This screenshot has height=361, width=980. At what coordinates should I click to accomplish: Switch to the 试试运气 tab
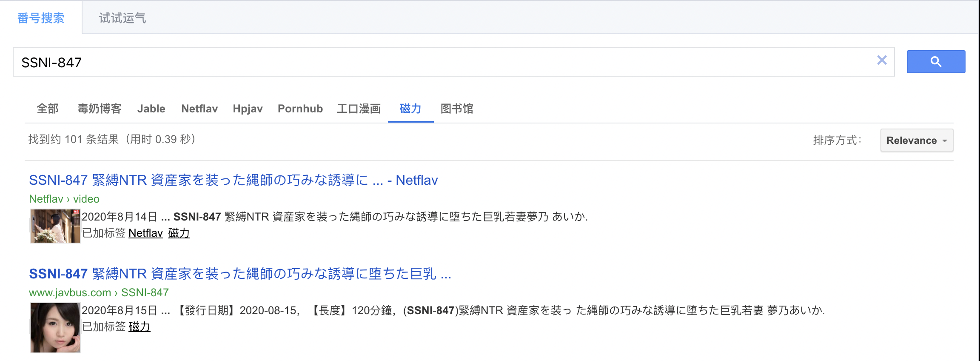(122, 18)
